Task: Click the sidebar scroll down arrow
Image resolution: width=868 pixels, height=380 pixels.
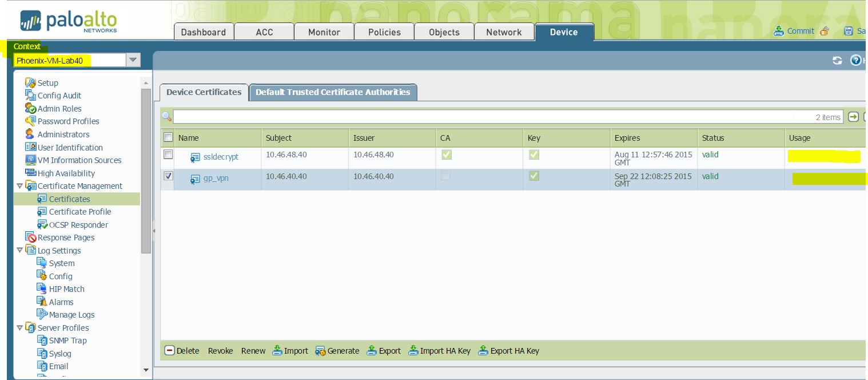Action: click(x=146, y=370)
